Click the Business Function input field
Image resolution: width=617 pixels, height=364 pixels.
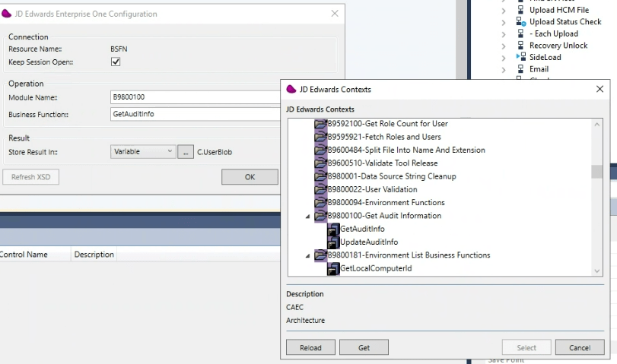pyautogui.click(x=196, y=114)
